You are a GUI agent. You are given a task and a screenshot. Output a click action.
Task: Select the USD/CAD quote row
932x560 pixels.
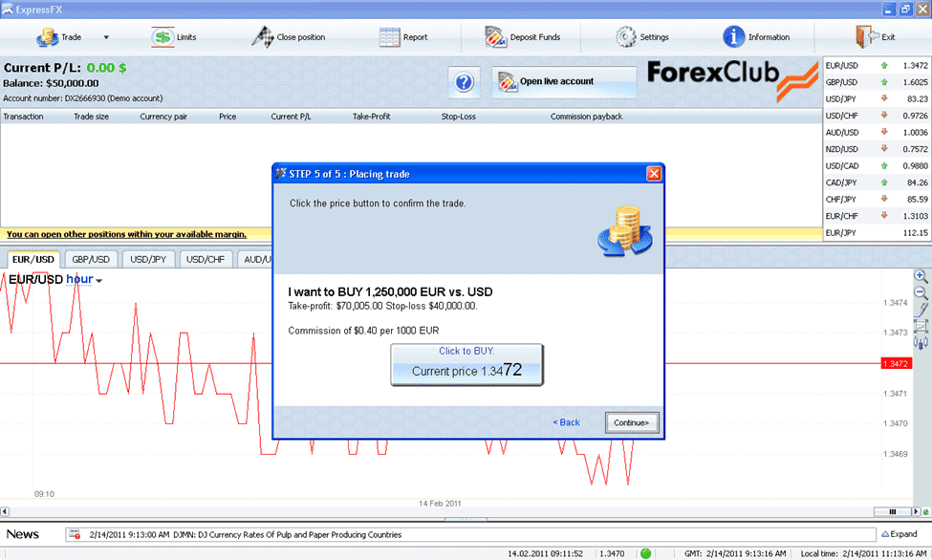coord(877,166)
